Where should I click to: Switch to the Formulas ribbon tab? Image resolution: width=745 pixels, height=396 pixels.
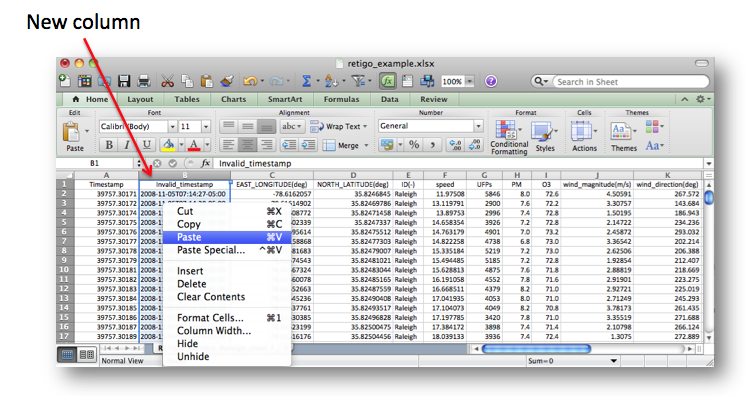click(341, 99)
